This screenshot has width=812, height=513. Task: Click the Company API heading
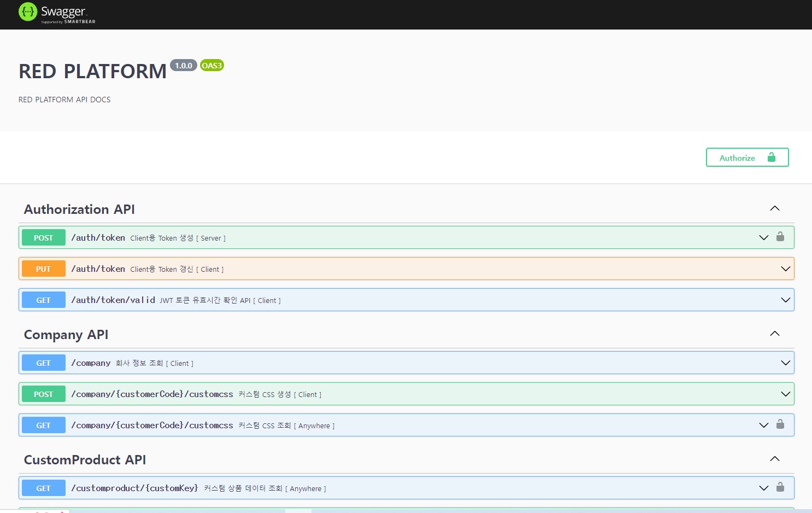[x=66, y=335]
